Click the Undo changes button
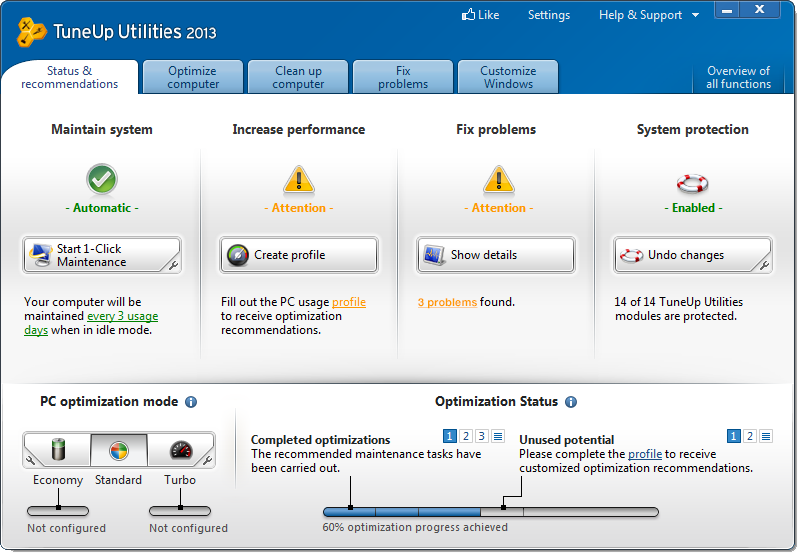798x553 pixels. [693, 255]
